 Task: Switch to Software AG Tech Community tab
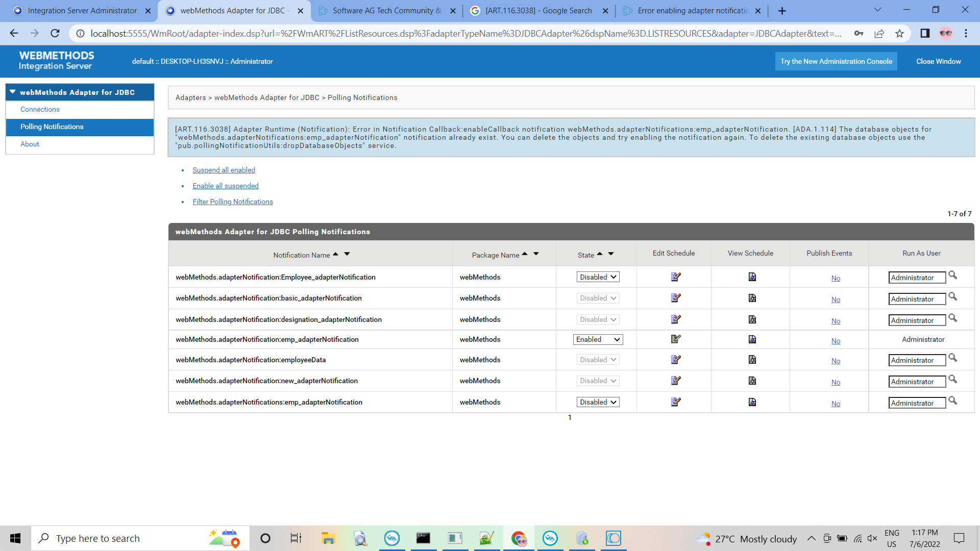pos(386,11)
